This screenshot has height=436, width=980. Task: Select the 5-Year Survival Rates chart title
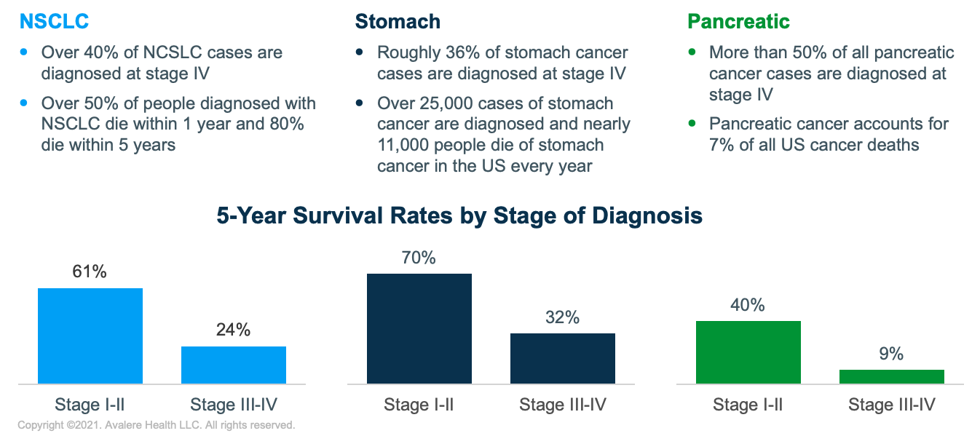[459, 216]
